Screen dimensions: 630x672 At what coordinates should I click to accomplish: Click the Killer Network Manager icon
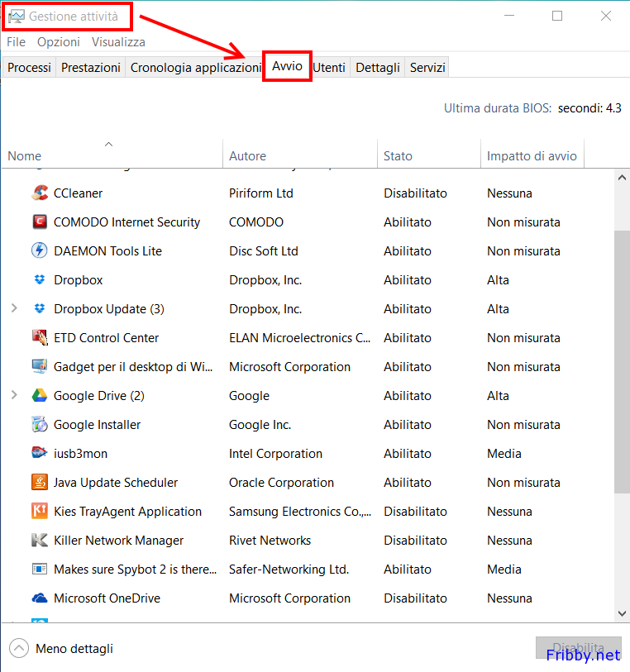[39, 541]
